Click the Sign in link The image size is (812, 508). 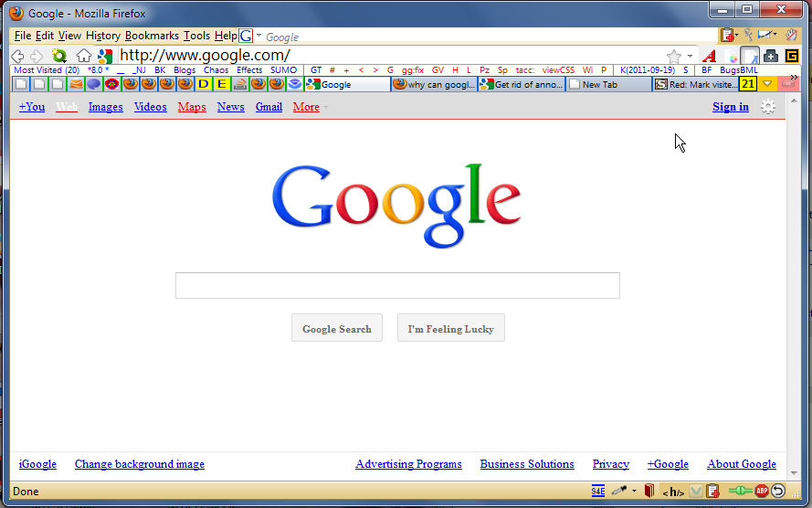(730, 107)
